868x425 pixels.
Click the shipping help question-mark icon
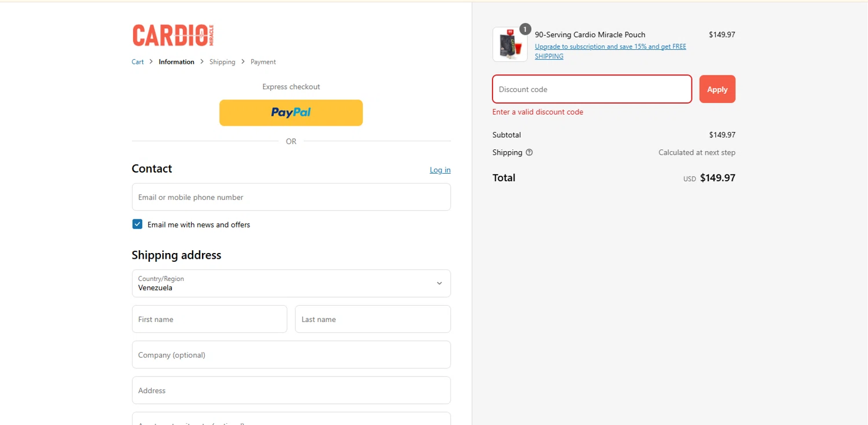[x=529, y=152]
